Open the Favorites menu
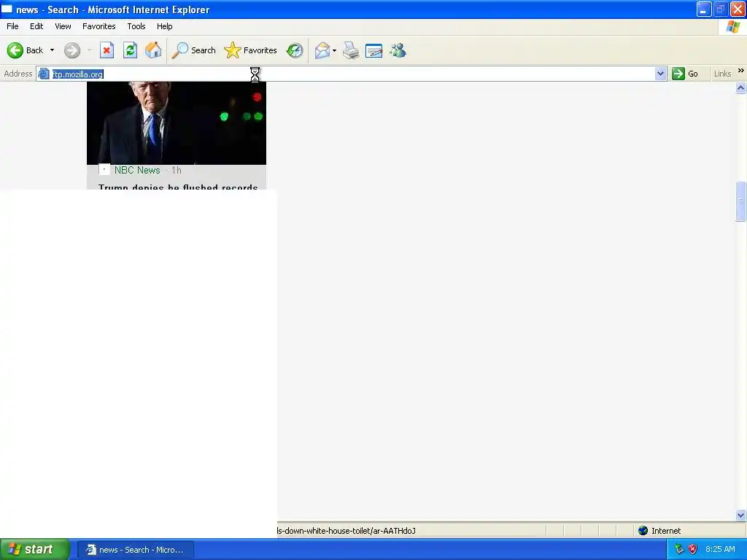Screen dimensions: 747x560 tap(99, 26)
